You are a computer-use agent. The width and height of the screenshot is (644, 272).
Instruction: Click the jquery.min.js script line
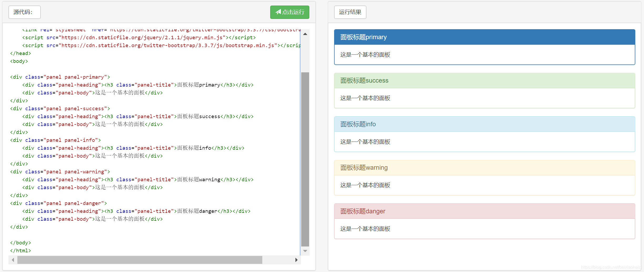pos(139,37)
